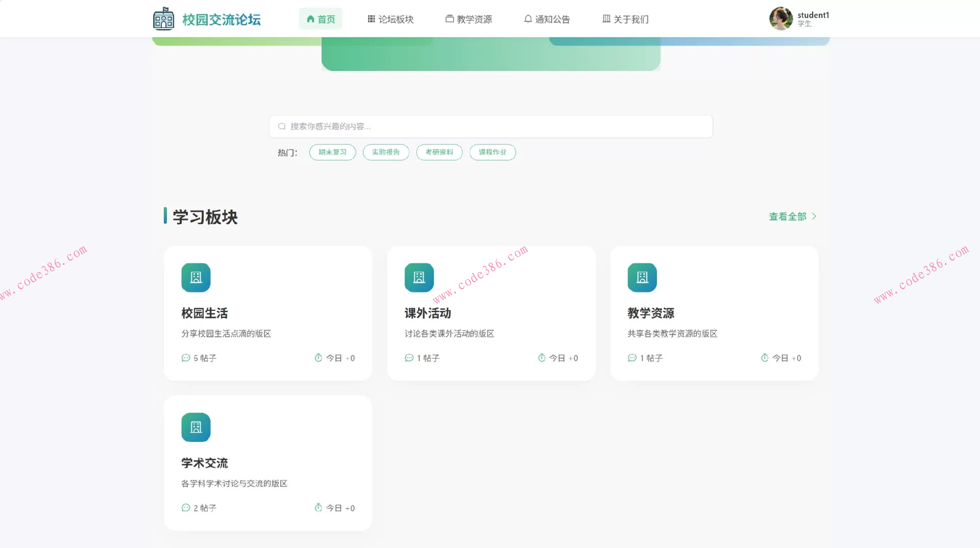Open the 课外活动 board icon

coord(419,277)
